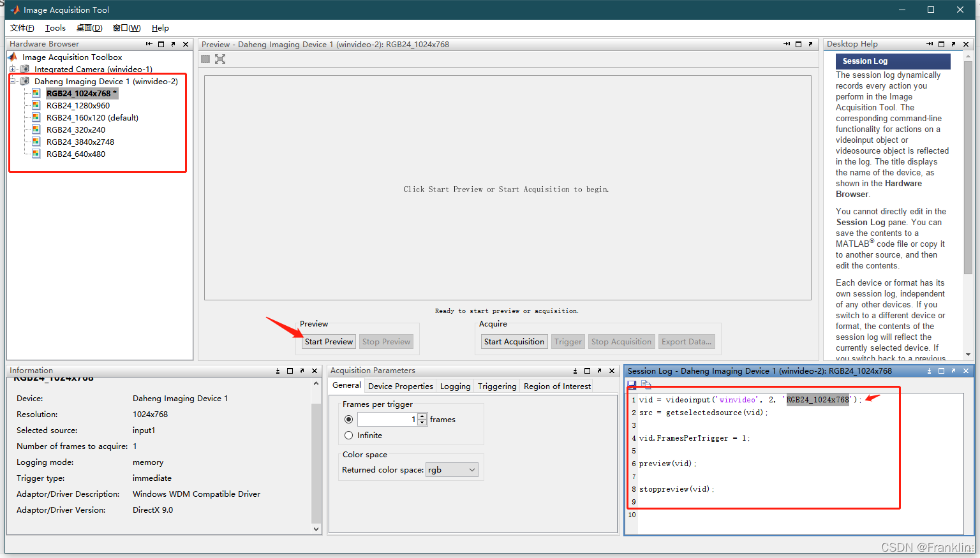Image resolution: width=980 pixels, height=558 pixels.
Task: Maximize the Session Log panel
Action: [941, 371]
